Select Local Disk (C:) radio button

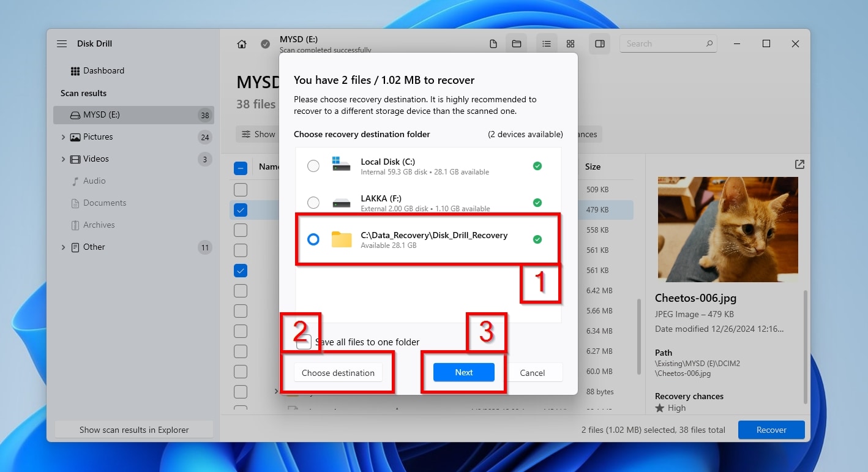(313, 166)
